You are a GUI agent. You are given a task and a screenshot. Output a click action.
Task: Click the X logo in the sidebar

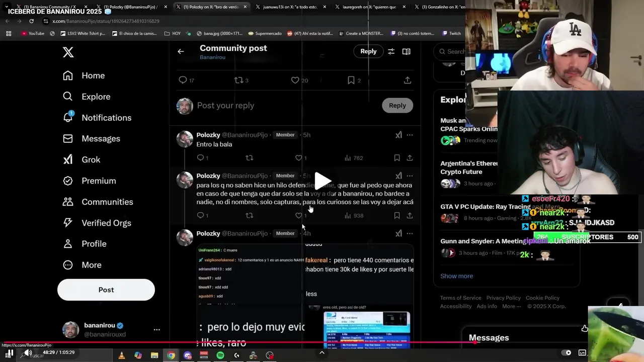tap(68, 52)
